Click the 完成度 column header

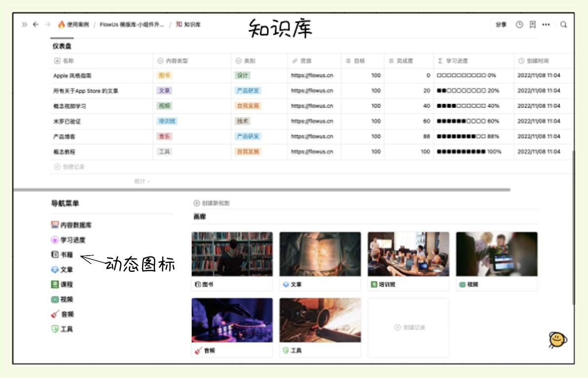[x=409, y=61]
